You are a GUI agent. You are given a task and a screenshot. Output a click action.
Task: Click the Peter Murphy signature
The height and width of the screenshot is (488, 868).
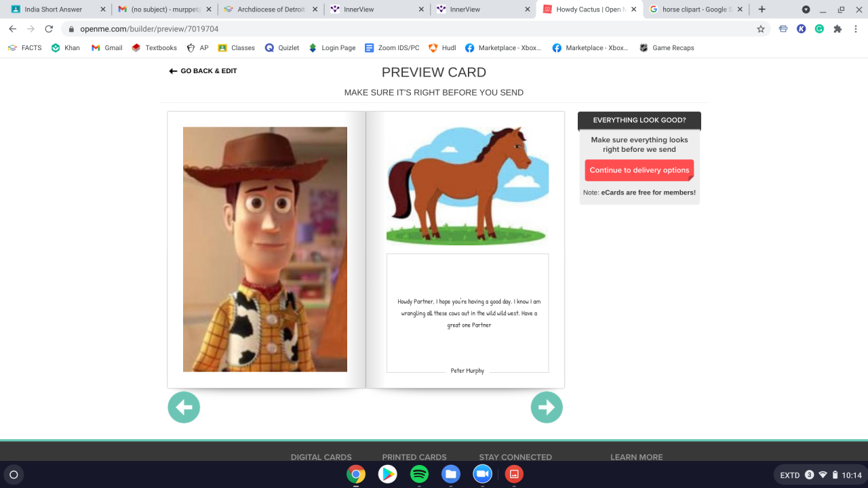tap(467, 371)
